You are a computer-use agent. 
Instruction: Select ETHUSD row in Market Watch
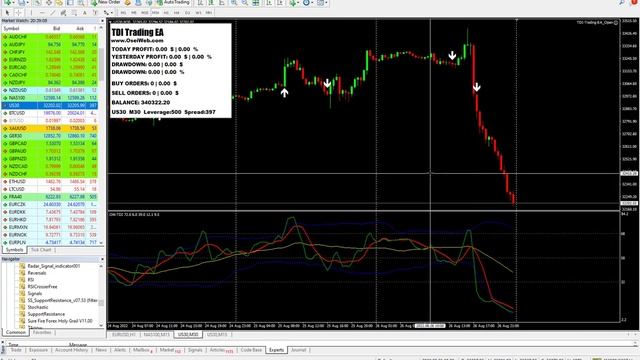pos(50,182)
